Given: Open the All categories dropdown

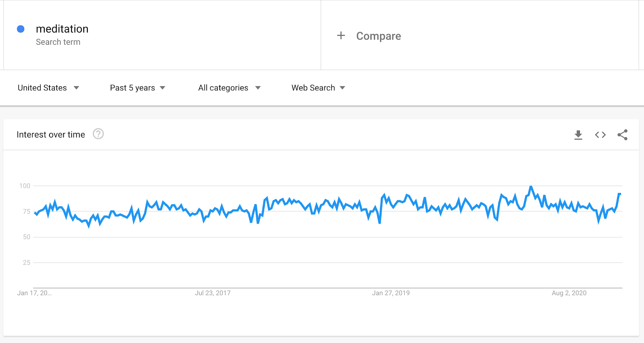Looking at the screenshot, I should pos(223,87).
